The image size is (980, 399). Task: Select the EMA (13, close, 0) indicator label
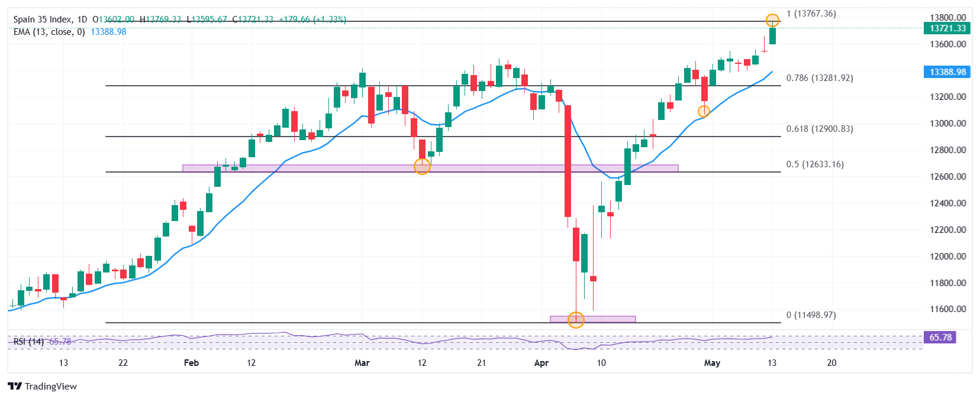click(49, 32)
